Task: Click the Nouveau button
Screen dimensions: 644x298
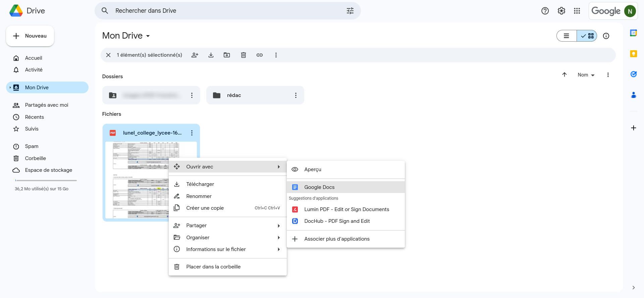Action: pyautogui.click(x=30, y=36)
